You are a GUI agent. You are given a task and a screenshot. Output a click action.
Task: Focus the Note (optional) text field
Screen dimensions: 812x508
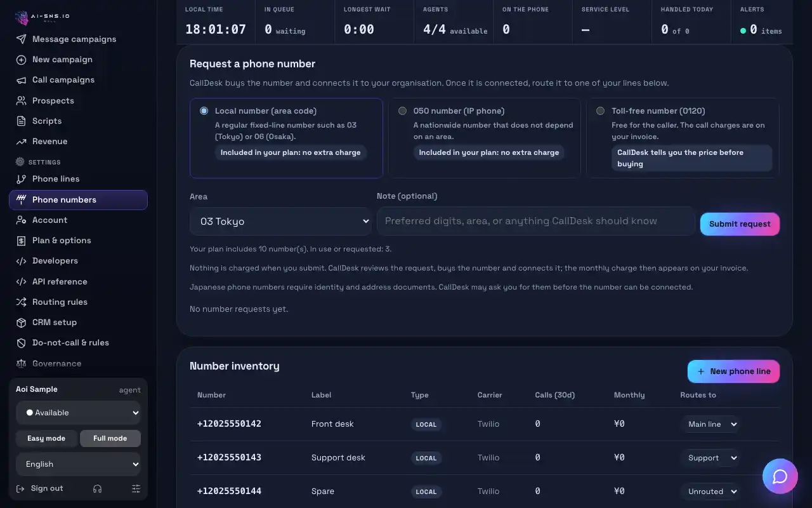536,221
